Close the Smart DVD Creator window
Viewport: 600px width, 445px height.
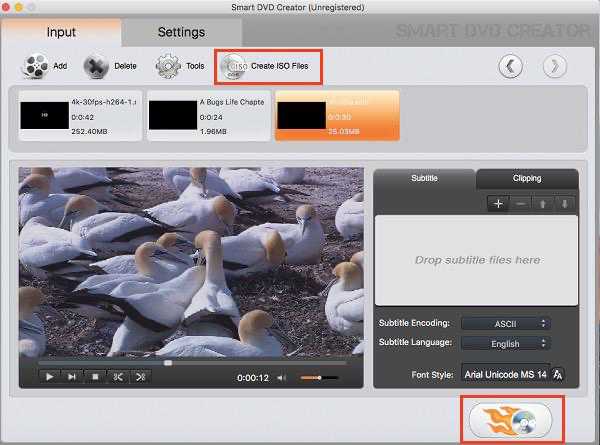[x=5, y=7]
